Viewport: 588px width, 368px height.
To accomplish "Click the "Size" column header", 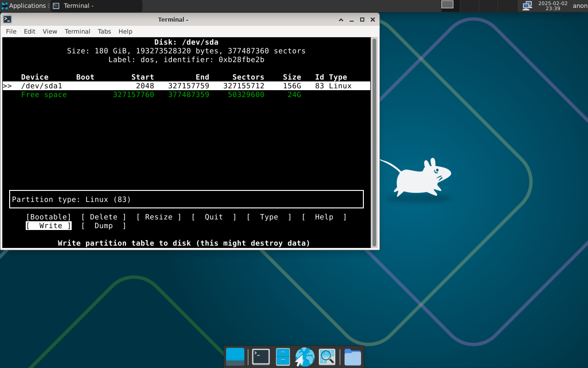I will (292, 77).
